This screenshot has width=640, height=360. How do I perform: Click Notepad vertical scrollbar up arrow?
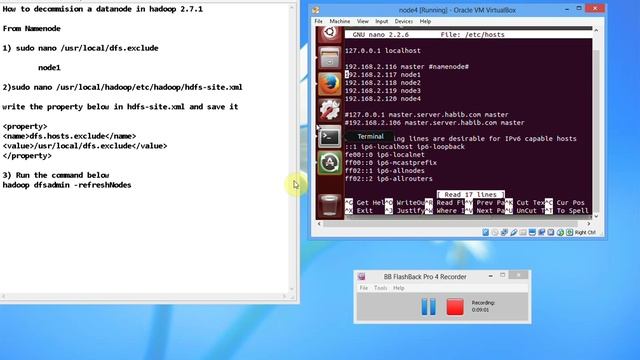coord(292,7)
